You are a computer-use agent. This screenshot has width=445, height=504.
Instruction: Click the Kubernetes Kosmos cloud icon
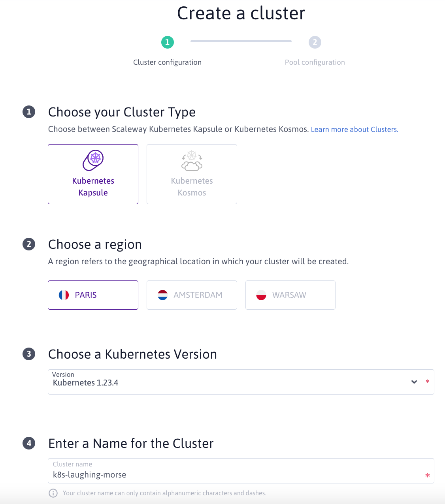[192, 160]
